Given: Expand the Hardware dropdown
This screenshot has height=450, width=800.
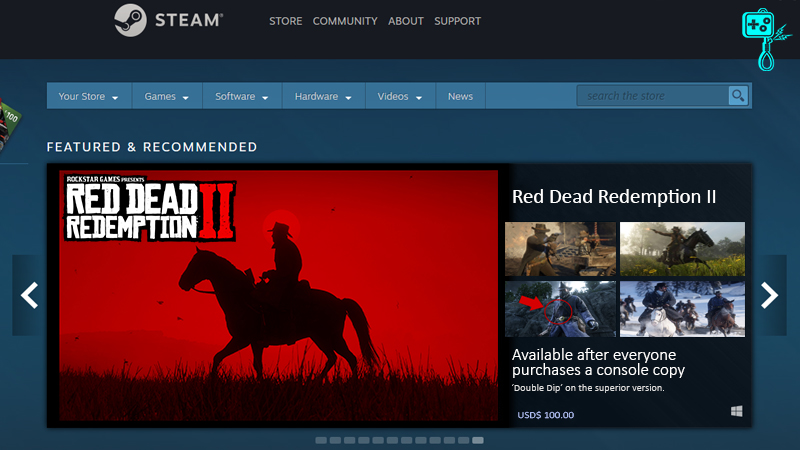Looking at the screenshot, I should coord(323,96).
